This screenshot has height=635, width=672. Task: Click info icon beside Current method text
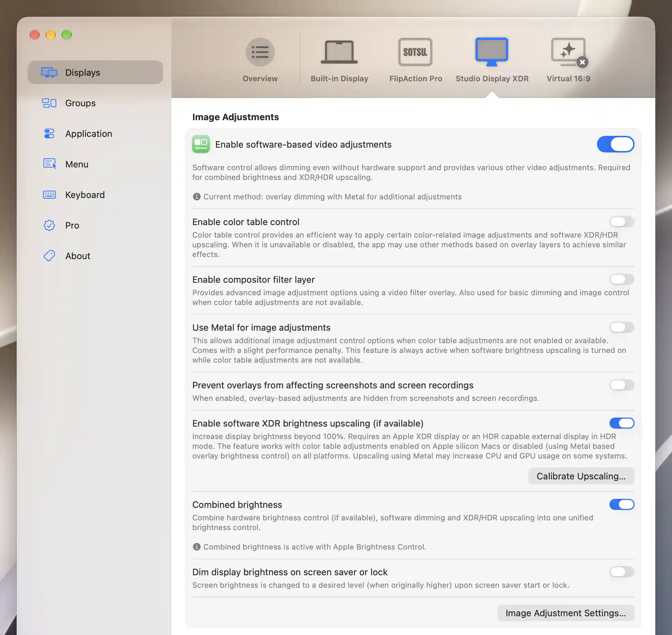click(x=196, y=197)
